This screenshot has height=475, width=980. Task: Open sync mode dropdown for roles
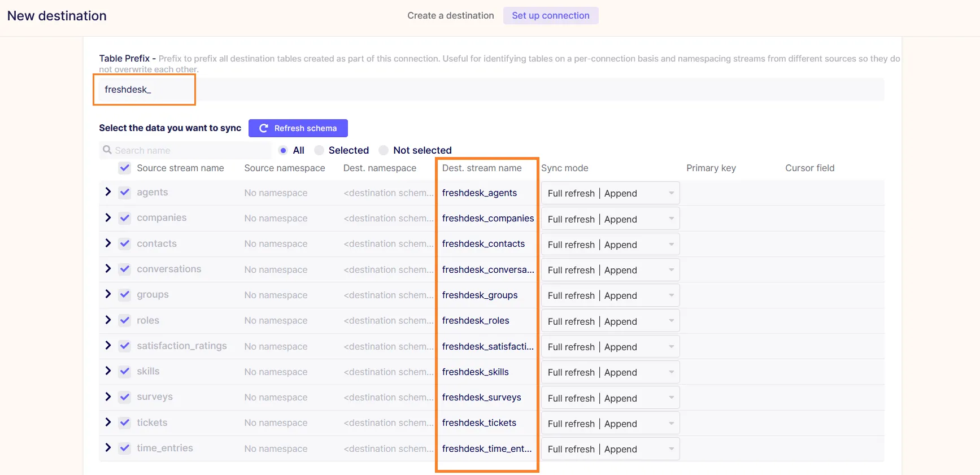[610, 321]
